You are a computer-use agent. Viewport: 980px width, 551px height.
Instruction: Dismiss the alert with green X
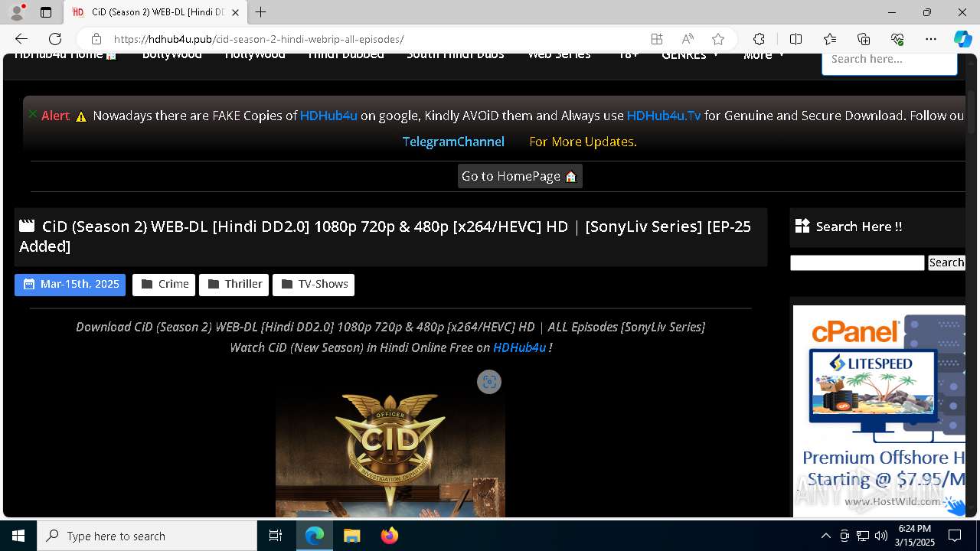(x=32, y=114)
